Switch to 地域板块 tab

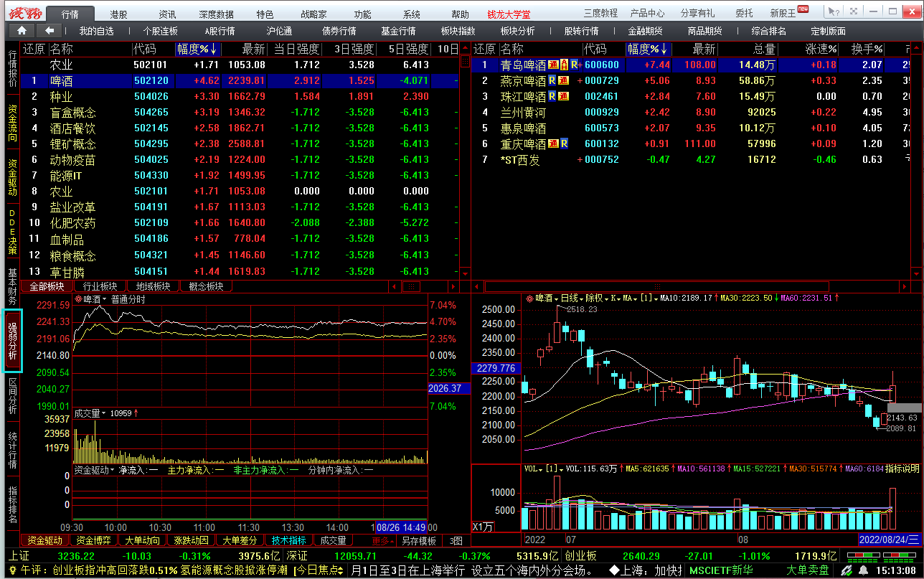pyautogui.click(x=153, y=286)
